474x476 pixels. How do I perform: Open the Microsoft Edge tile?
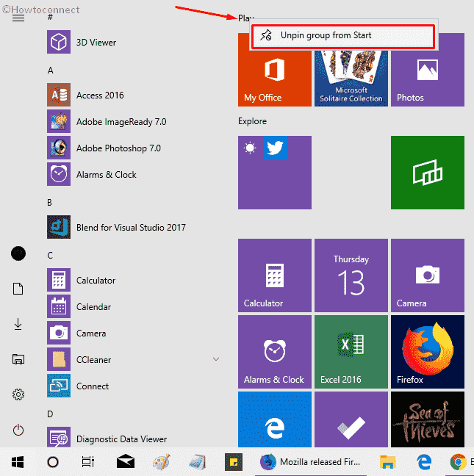coord(275,419)
